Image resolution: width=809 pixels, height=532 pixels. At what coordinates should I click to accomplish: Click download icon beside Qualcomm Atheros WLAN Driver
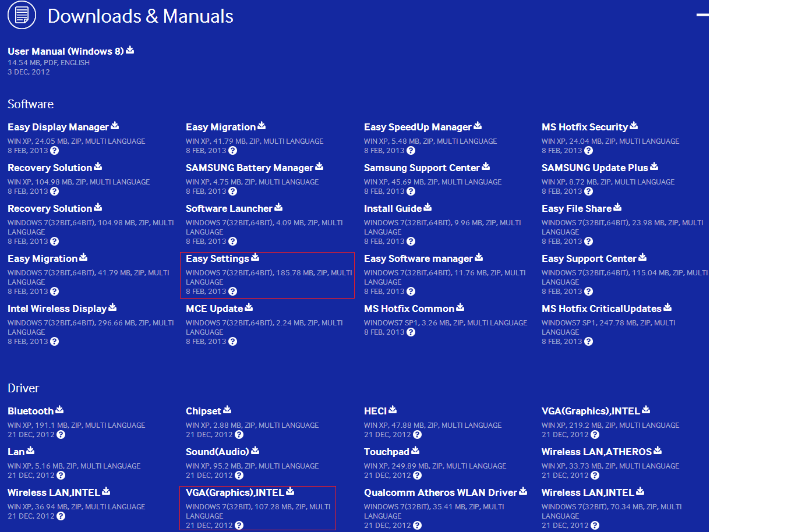(523, 491)
